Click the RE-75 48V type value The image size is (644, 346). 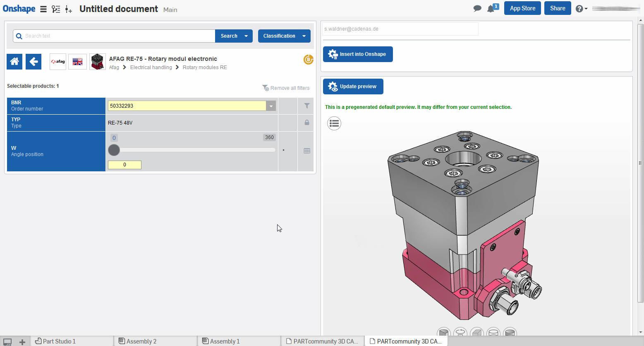click(120, 123)
